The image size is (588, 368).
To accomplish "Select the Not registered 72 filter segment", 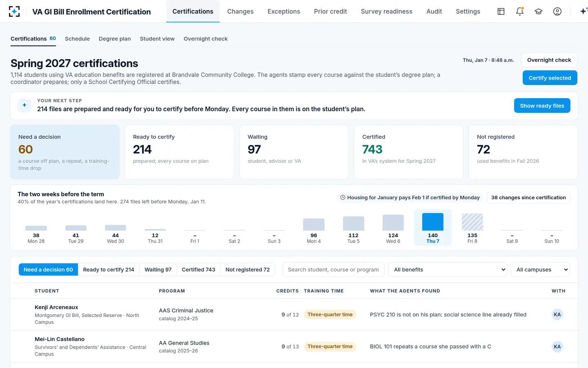I will click(x=247, y=269).
